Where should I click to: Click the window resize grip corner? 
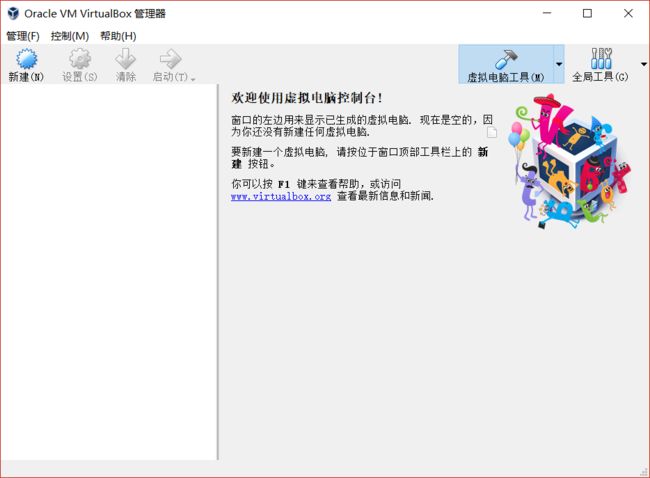(644, 472)
